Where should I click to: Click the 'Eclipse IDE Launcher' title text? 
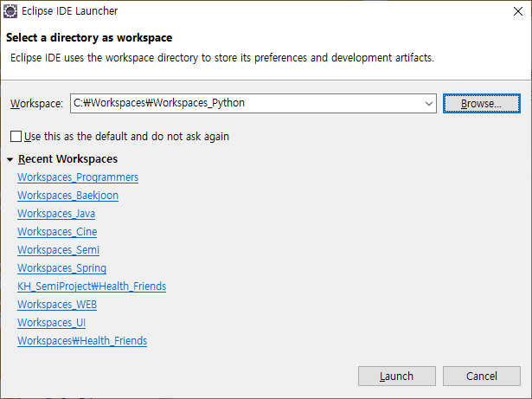[69, 11]
